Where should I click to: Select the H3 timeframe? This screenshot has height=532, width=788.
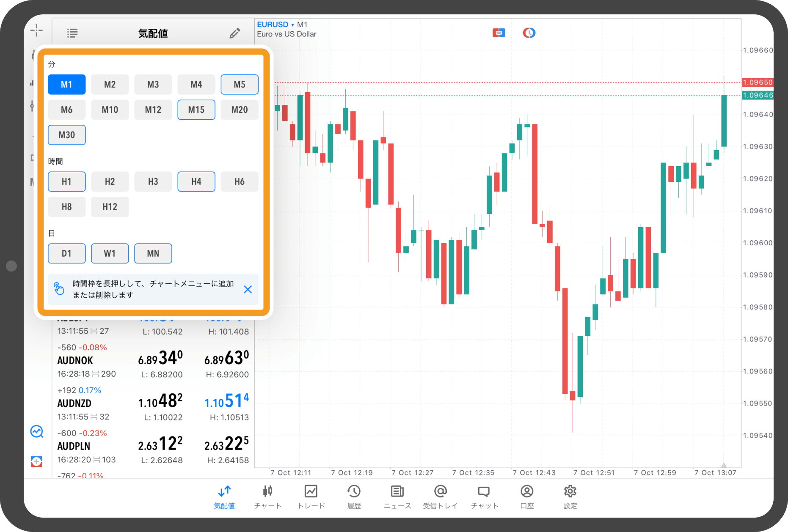[x=153, y=181]
